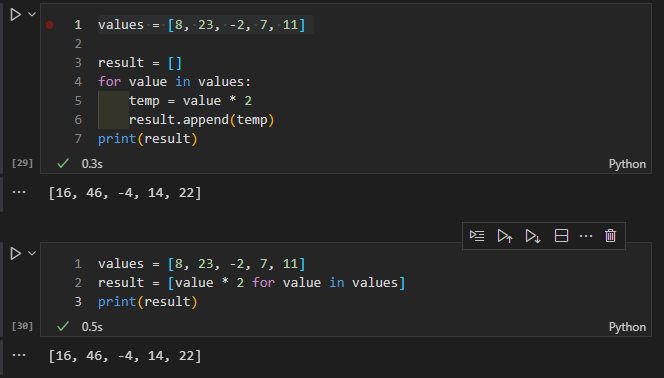Change language mode Python on cell 30
Viewport: 664px width, 378px height.
(x=627, y=327)
